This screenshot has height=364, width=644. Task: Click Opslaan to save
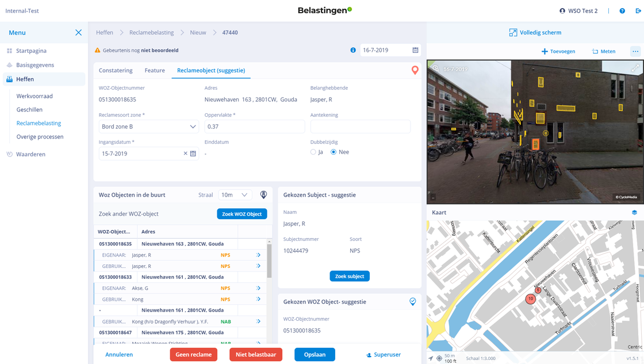315,355
